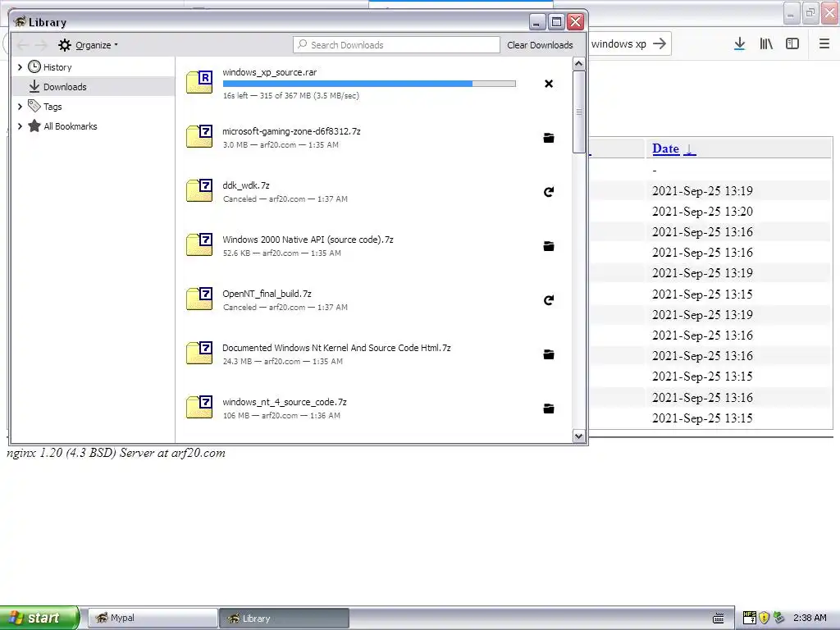This screenshot has width=840, height=630.
Task: Click the Library taskbar button
Action: pos(285,619)
